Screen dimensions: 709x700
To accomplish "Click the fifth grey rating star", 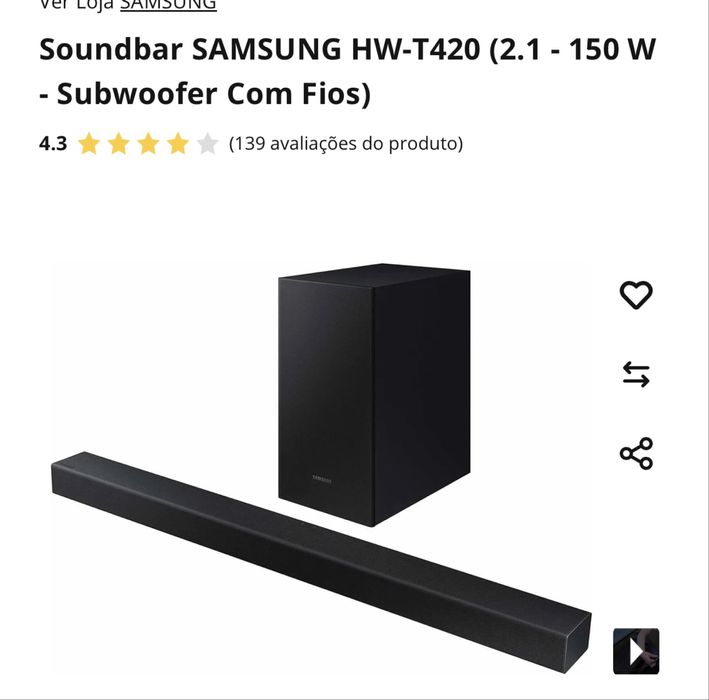I will click(208, 144).
